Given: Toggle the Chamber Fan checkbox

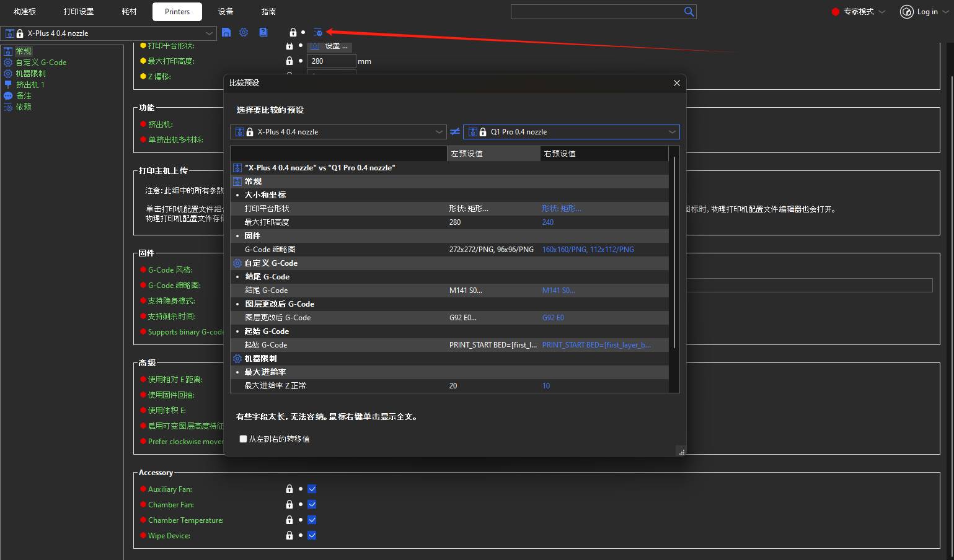Looking at the screenshot, I should point(312,504).
